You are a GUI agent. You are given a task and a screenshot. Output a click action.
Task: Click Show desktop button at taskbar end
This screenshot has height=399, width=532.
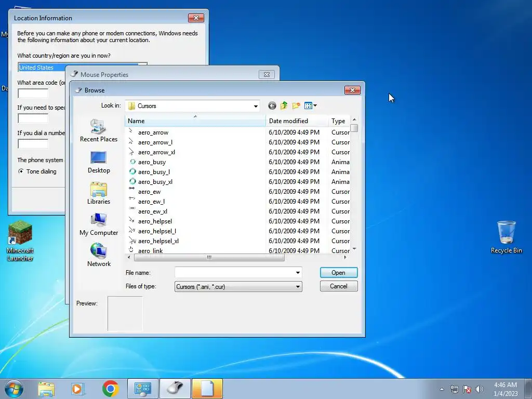(528, 389)
